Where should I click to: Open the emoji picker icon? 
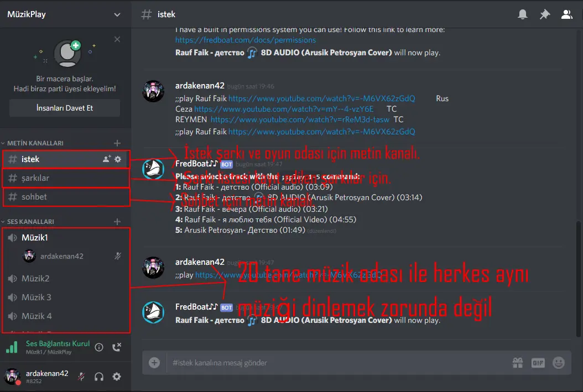click(559, 363)
